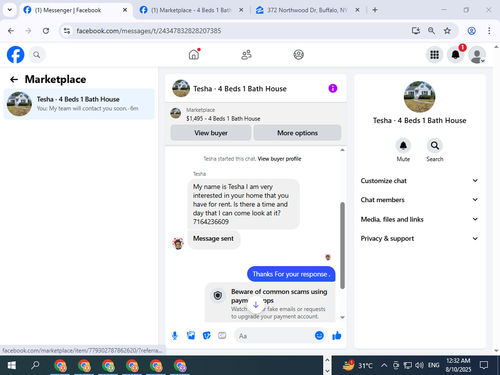Open a new browser tab
Image resolution: width=500 pixels, height=375 pixels.
[x=375, y=10]
